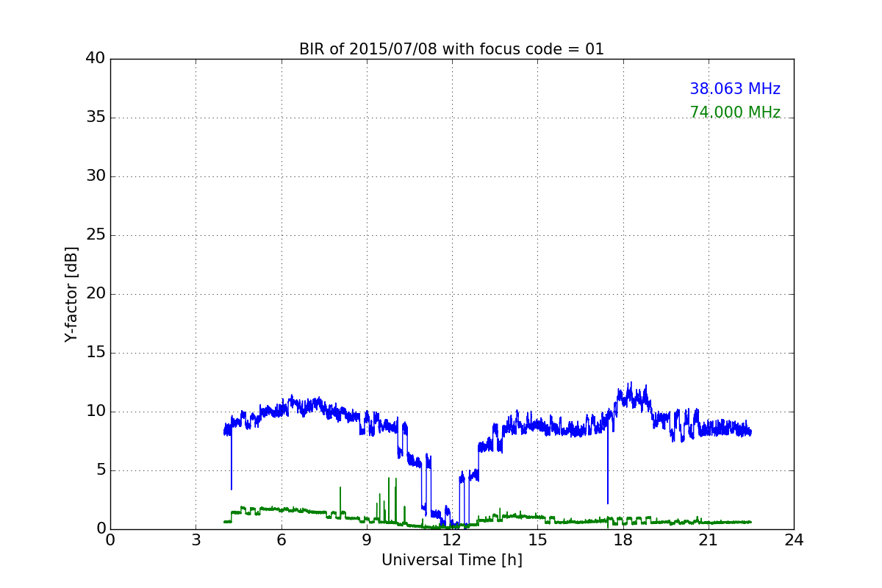Click the x-axis tick label '3'

[196, 540]
